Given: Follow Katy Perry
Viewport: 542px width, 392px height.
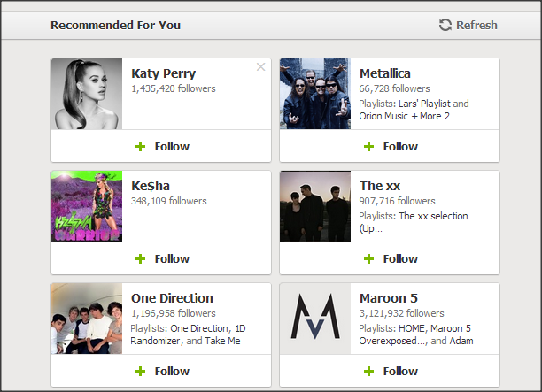Looking at the screenshot, I should tap(162, 146).
